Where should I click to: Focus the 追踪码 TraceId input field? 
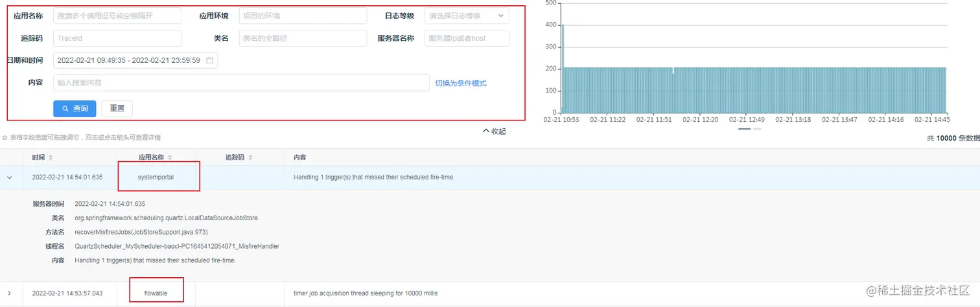pyautogui.click(x=117, y=38)
